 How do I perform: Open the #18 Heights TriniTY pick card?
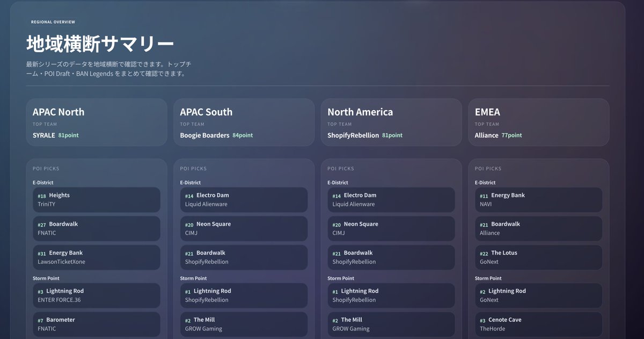pos(97,200)
